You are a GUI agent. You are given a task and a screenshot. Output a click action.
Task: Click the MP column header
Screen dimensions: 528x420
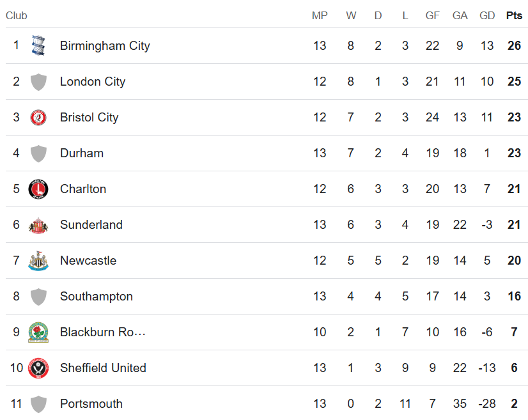320,15
